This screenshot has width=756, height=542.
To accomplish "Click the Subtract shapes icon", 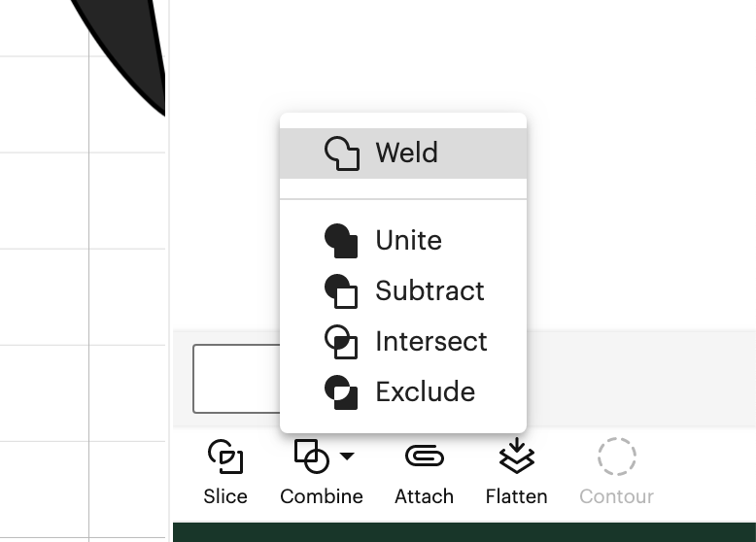I will [341, 291].
